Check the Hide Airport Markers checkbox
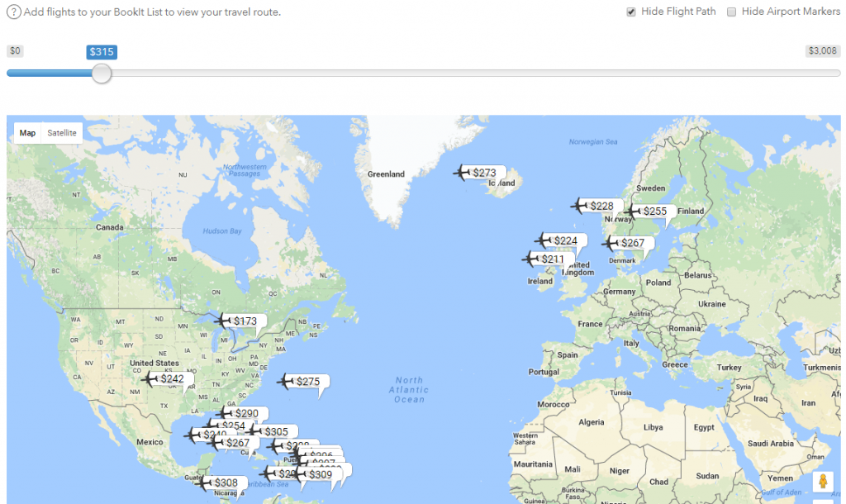Screen dimensions: 846x504 731,12
